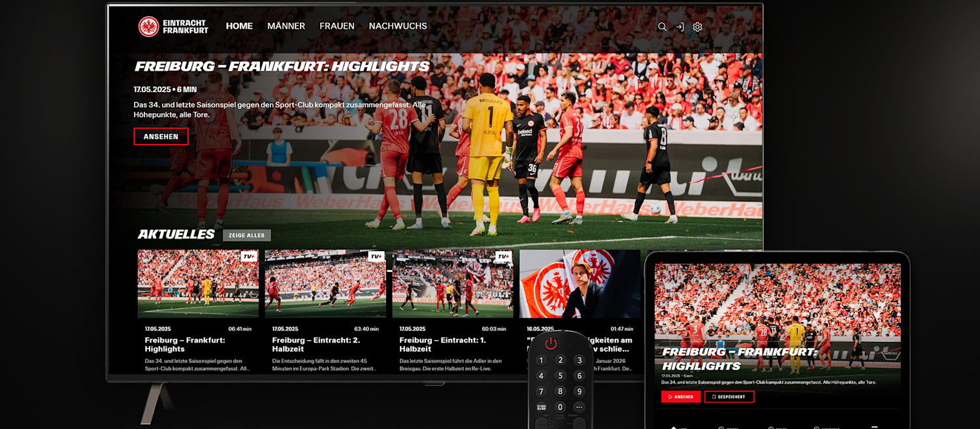Viewport: 980px width, 429px height.
Task: Click the '60:03 min' duration label
Action: click(x=494, y=329)
